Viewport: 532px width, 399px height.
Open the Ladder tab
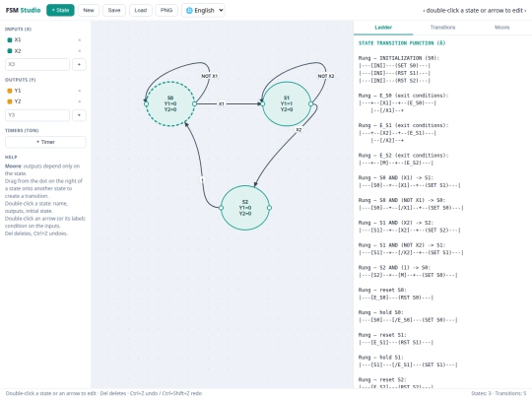pos(383,28)
